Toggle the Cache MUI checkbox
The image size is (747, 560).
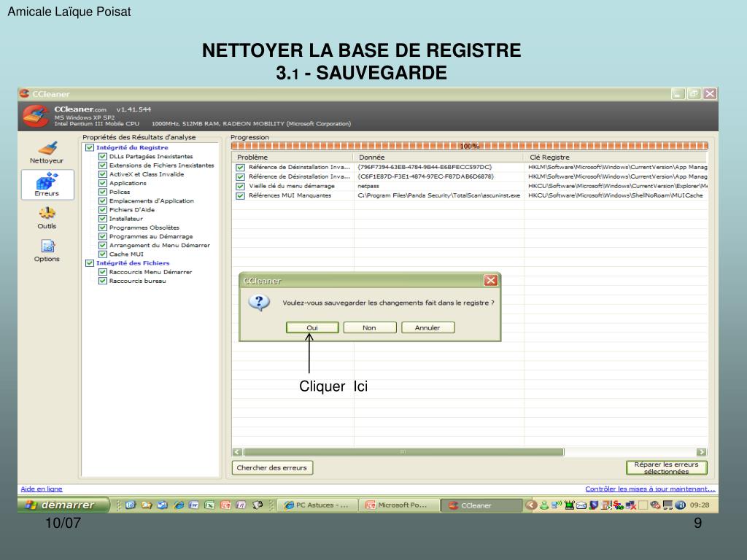(x=102, y=254)
